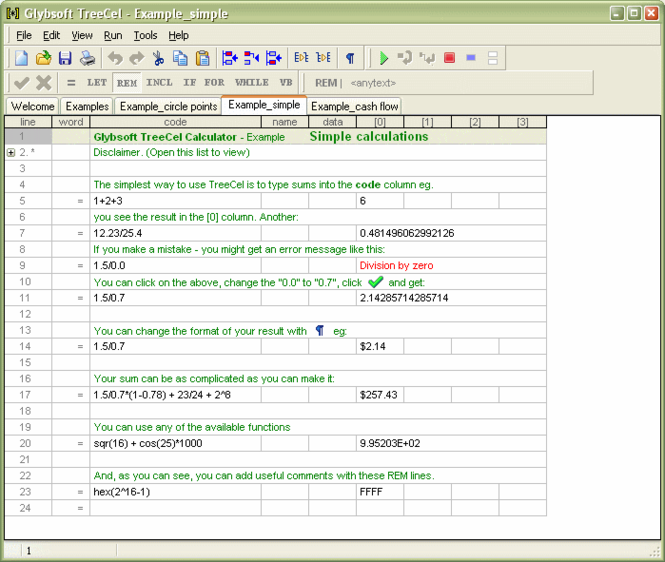Switch to the Example_cash flow tab
This screenshot has height=562, width=665.
355,106
